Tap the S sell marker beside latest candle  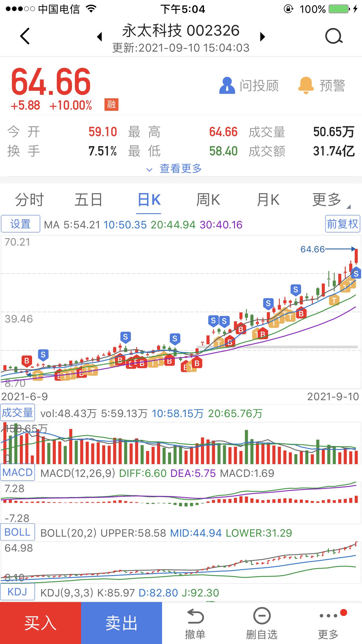point(356,274)
